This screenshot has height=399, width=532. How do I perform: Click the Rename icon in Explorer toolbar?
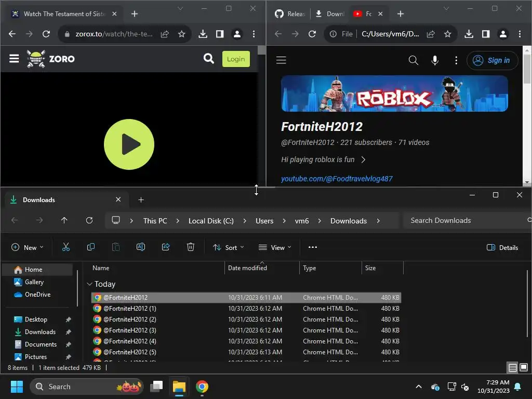tap(141, 247)
